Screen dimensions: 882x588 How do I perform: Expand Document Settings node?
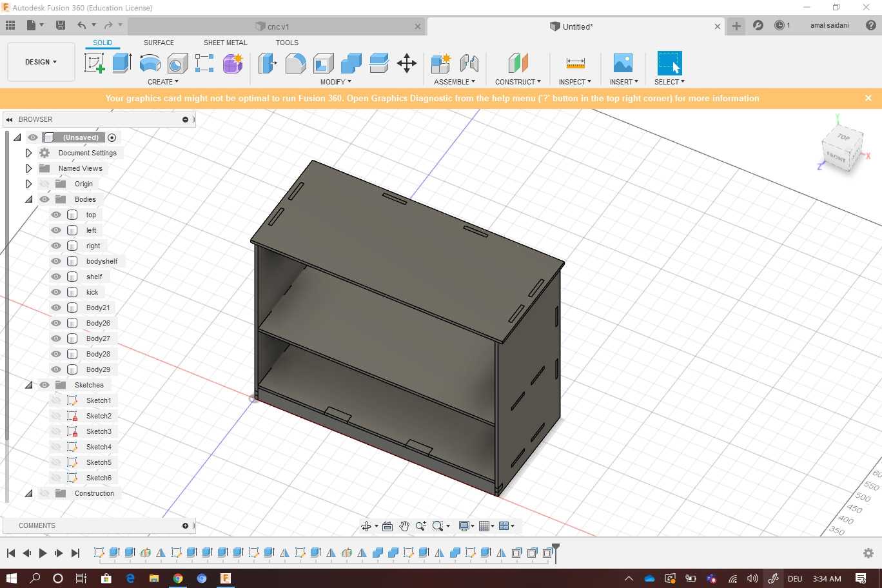click(28, 153)
